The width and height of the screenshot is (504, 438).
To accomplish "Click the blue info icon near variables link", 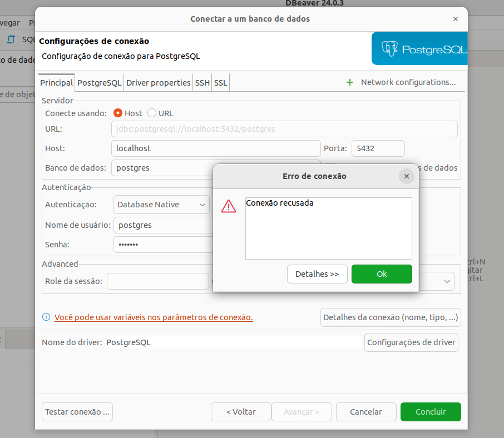I will coord(46,317).
